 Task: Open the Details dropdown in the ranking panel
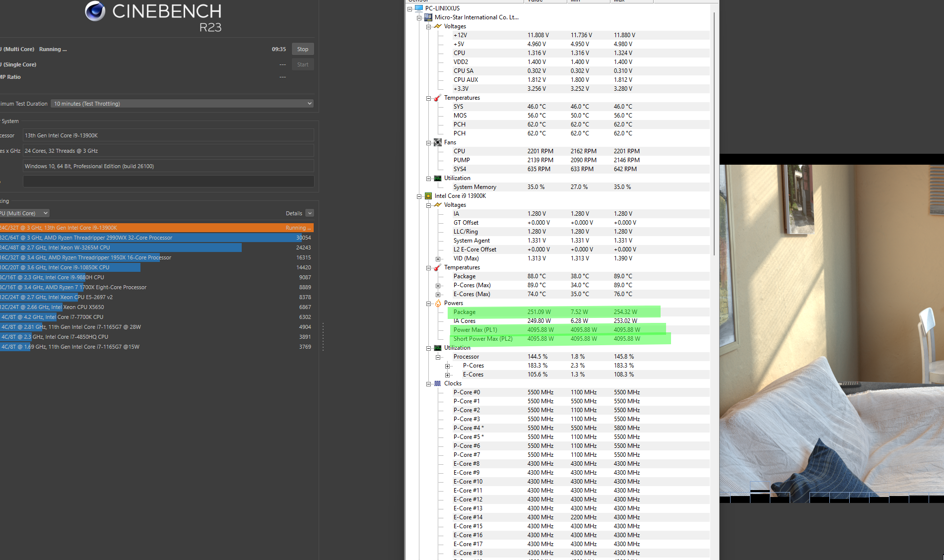(309, 213)
